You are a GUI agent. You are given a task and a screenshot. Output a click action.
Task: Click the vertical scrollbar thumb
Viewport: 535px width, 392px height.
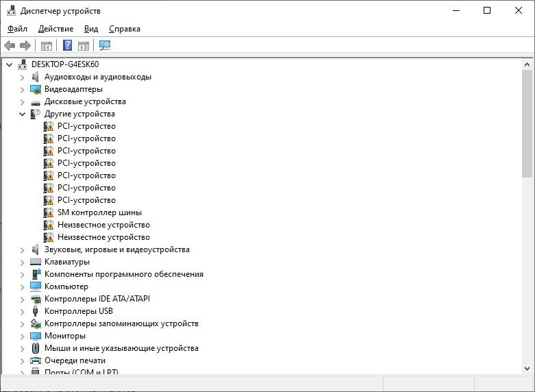(527, 123)
